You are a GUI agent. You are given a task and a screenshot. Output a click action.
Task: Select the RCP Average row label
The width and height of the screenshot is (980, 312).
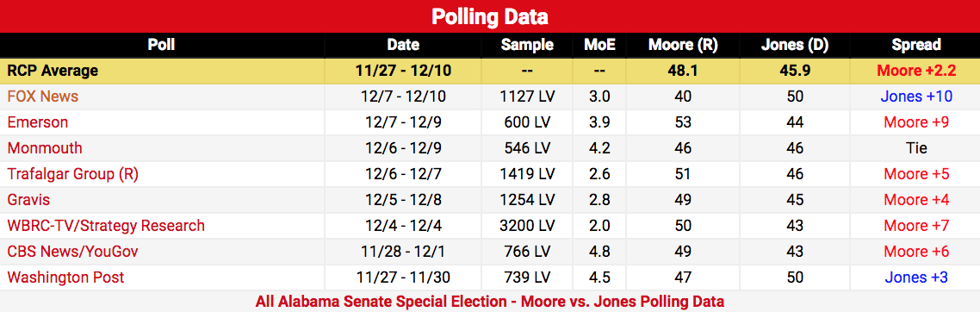point(53,71)
